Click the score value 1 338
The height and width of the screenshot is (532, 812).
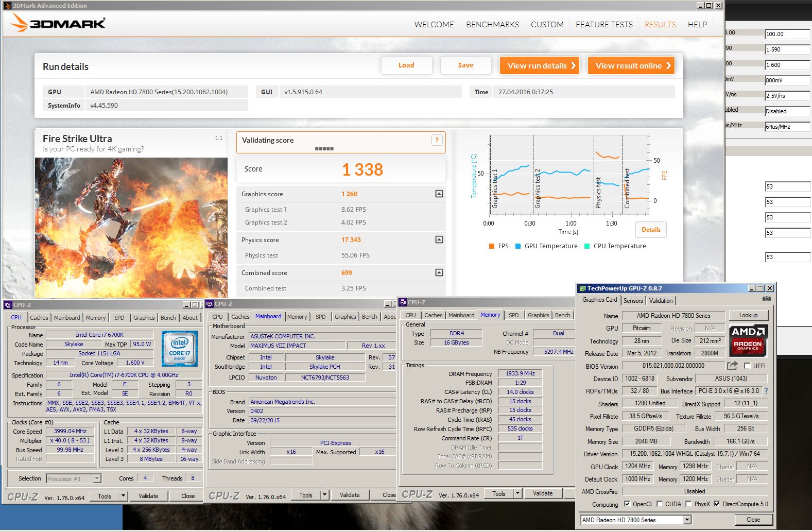[x=362, y=169]
